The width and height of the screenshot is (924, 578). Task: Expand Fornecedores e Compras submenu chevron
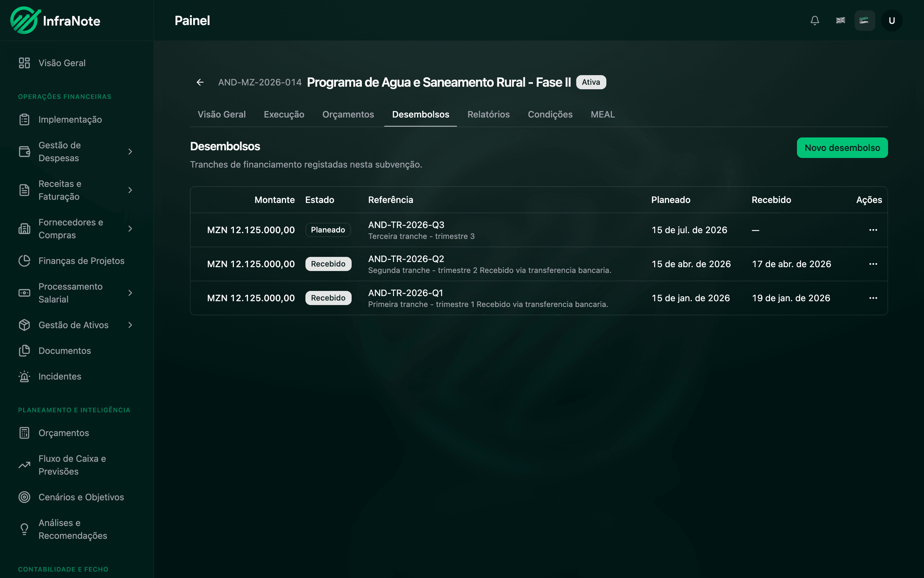coord(130,229)
